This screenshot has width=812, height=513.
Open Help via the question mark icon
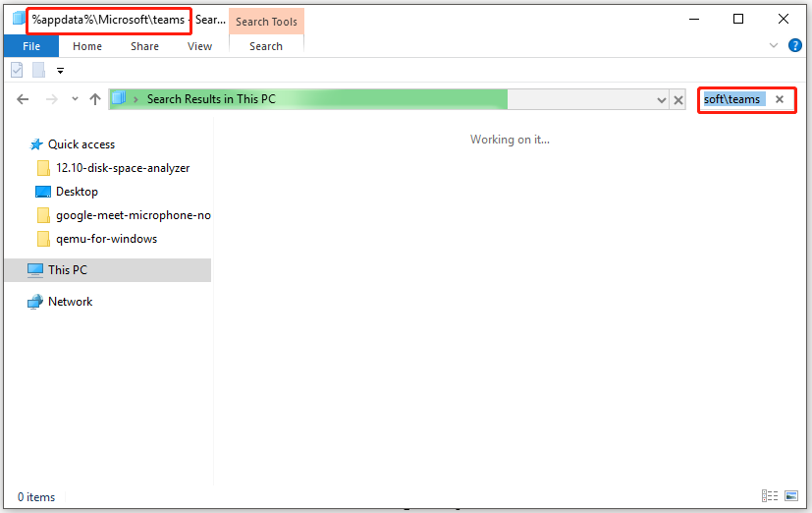(x=795, y=45)
